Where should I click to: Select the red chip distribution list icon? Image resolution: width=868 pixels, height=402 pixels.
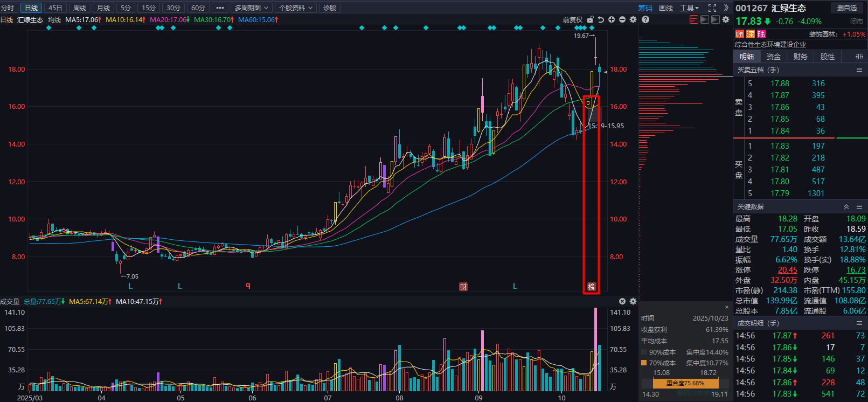(693, 19)
